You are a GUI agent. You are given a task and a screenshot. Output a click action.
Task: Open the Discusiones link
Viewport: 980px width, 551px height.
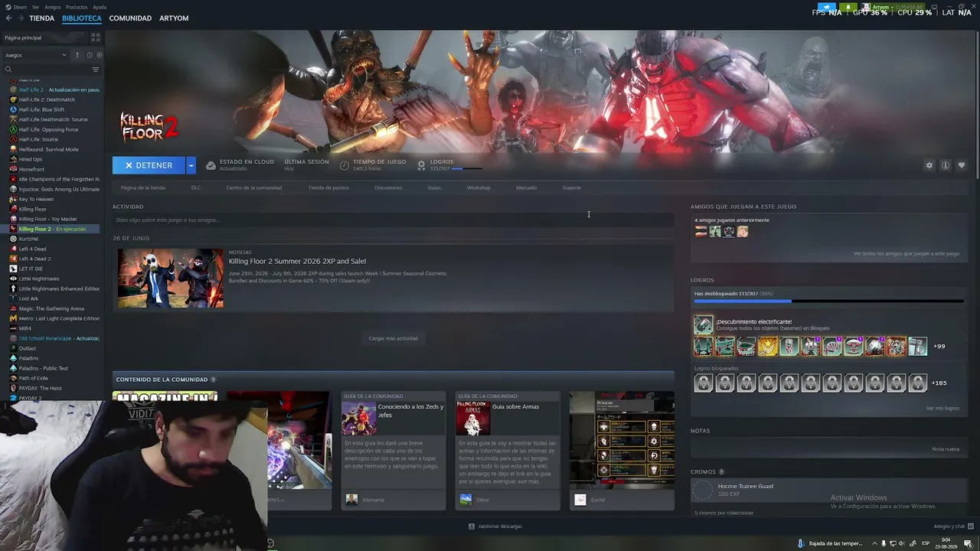(388, 187)
